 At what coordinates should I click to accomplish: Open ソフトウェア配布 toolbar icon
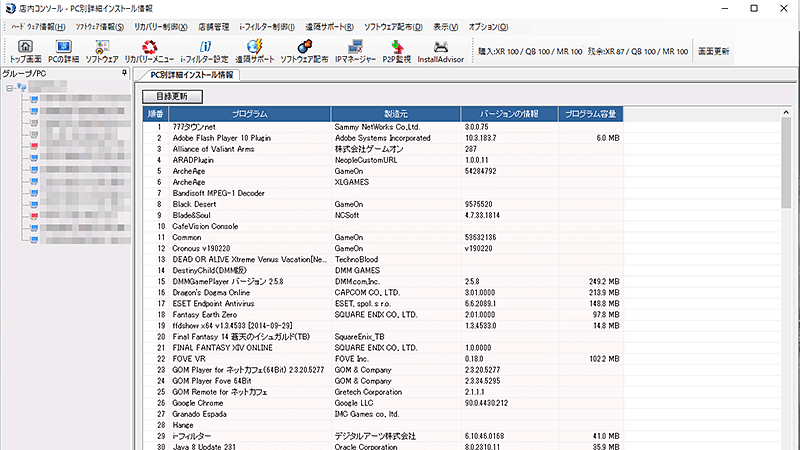pyautogui.click(x=304, y=52)
